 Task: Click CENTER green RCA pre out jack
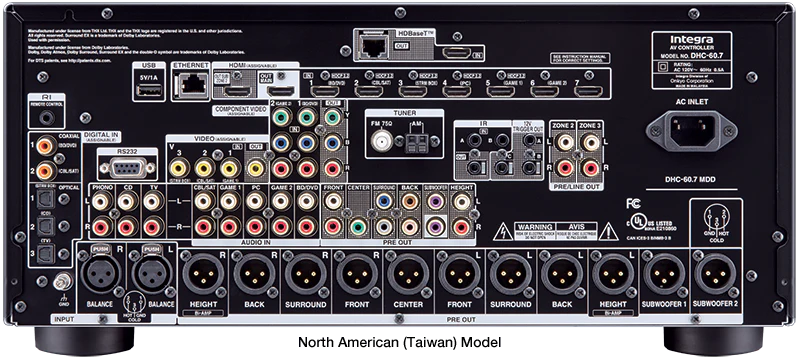[358, 226]
